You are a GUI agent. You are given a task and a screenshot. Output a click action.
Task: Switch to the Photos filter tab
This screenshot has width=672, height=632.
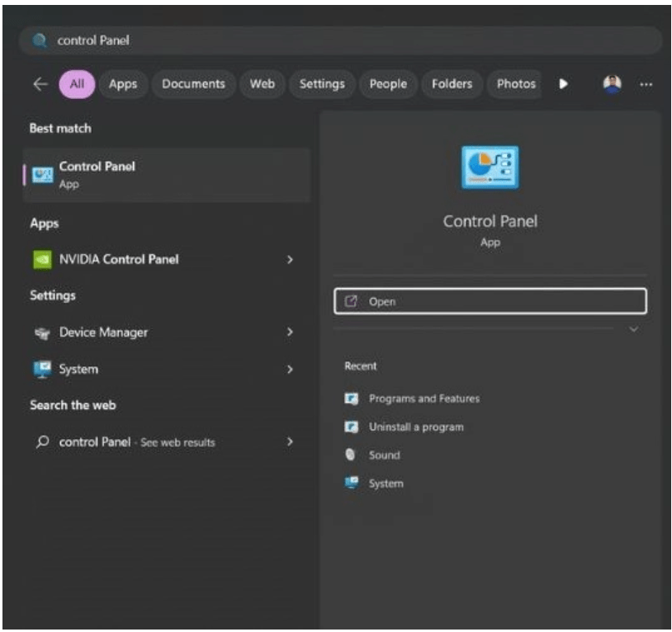pos(516,84)
